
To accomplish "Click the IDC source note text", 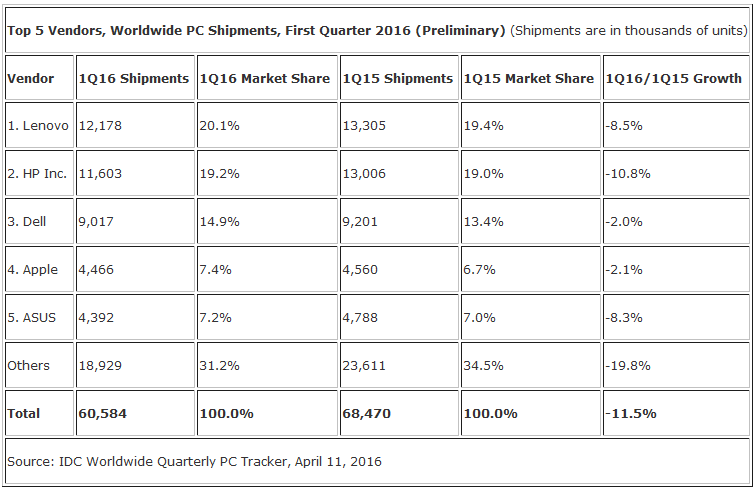I will [x=194, y=461].
